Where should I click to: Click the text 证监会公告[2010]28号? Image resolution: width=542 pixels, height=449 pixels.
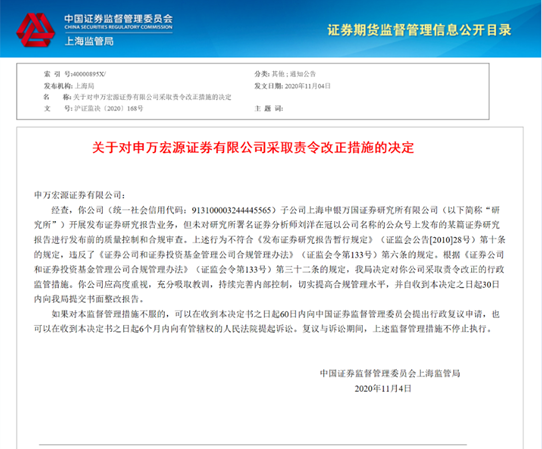click(x=428, y=240)
